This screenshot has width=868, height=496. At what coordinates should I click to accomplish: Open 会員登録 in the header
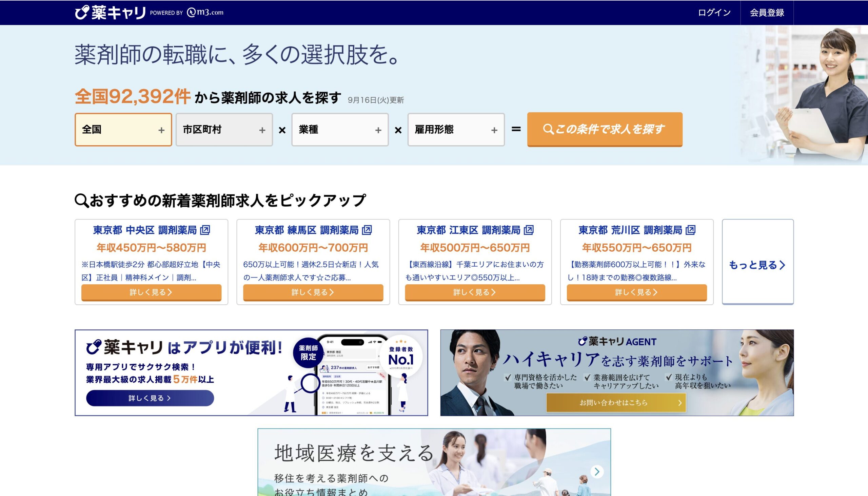767,13
